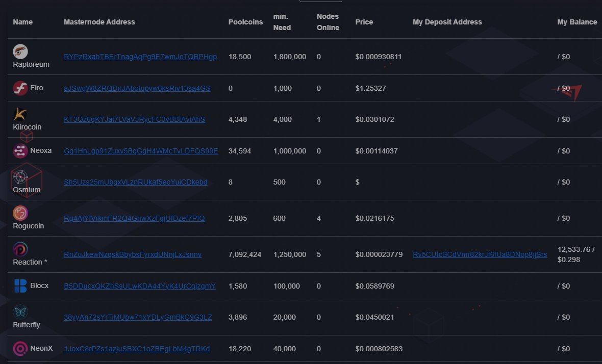The image size is (602, 364).
Task: Click Osmium min need 500
Action: coord(279,182)
